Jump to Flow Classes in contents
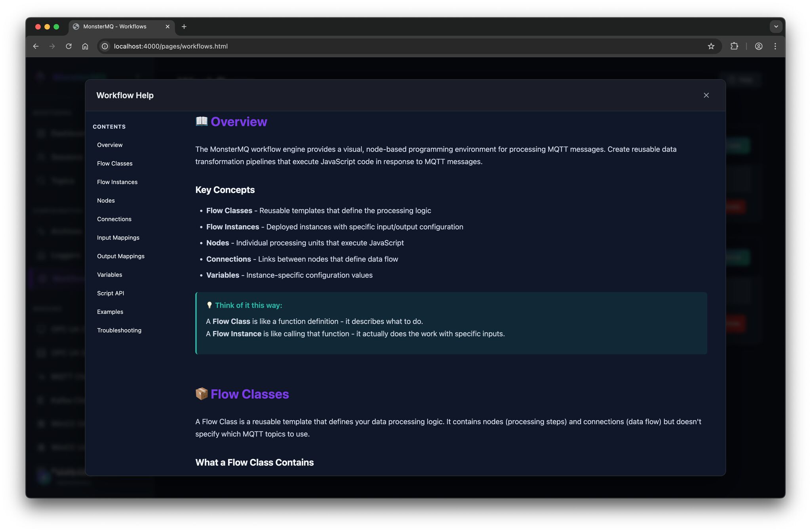811x532 pixels. click(115, 163)
